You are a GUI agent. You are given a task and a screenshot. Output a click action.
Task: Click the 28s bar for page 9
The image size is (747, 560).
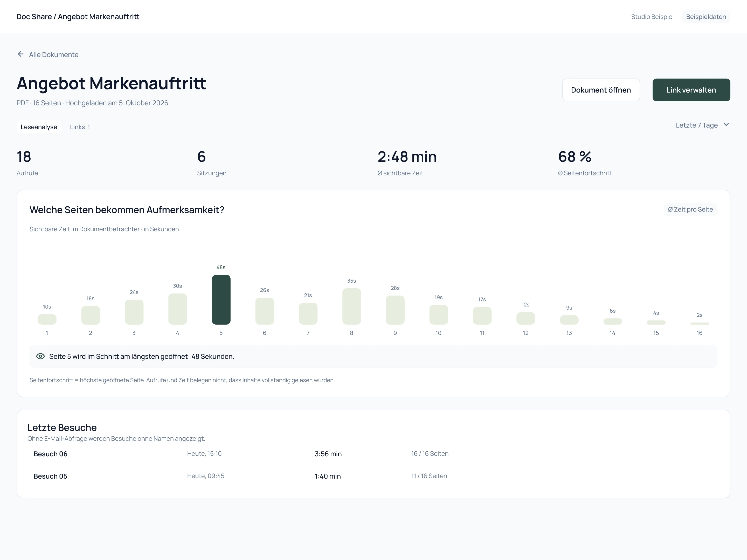point(395,310)
